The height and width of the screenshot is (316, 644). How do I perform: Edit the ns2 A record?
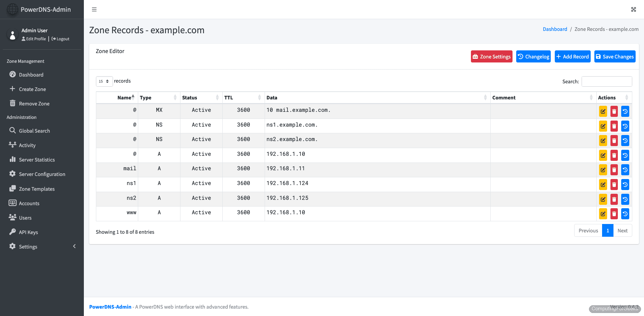(x=603, y=199)
